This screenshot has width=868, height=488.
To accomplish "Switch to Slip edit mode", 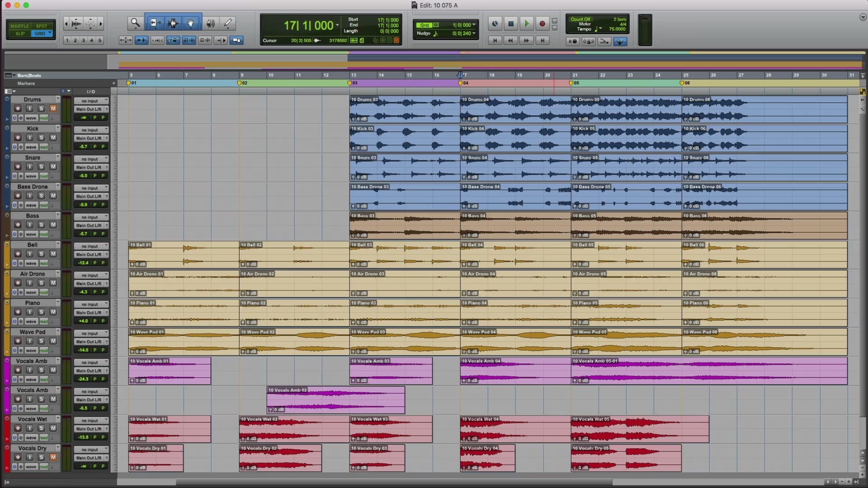I will (20, 33).
